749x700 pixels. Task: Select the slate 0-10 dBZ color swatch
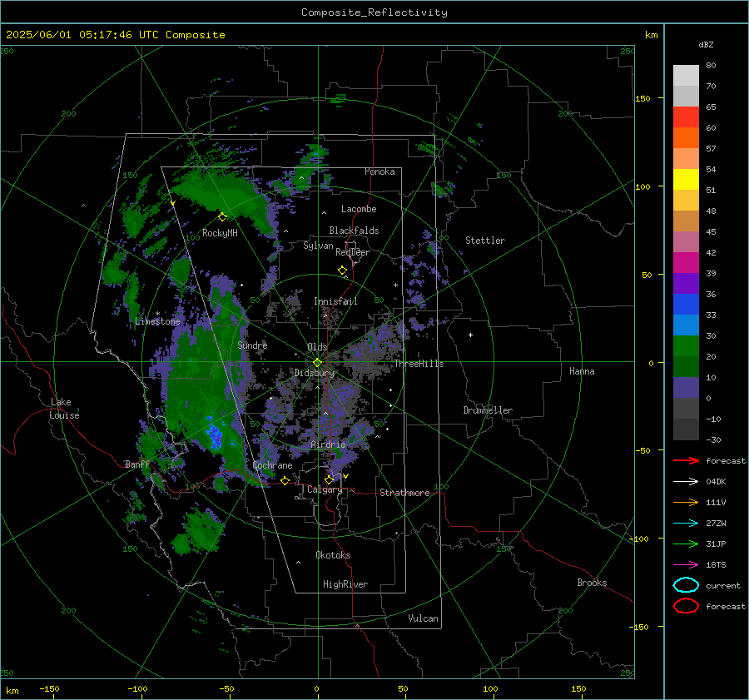tap(686, 388)
